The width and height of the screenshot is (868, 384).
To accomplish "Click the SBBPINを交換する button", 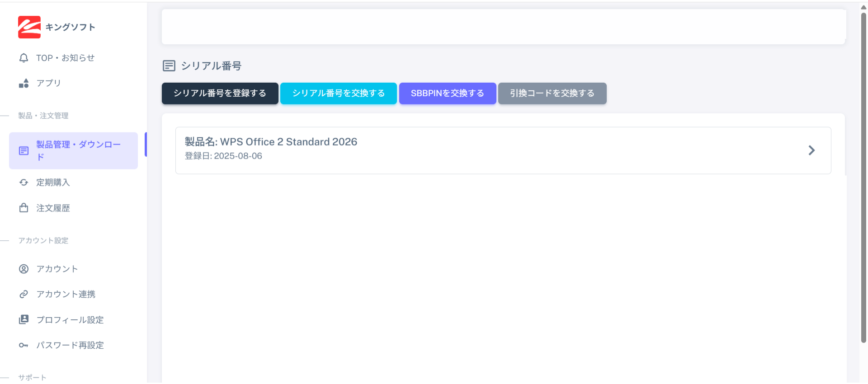I will pyautogui.click(x=447, y=94).
